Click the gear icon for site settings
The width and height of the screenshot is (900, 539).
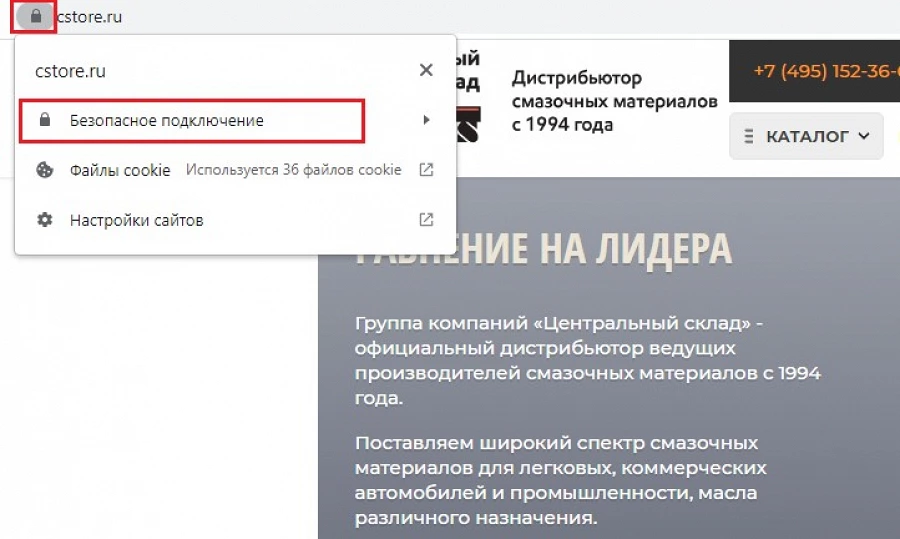pos(45,220)
